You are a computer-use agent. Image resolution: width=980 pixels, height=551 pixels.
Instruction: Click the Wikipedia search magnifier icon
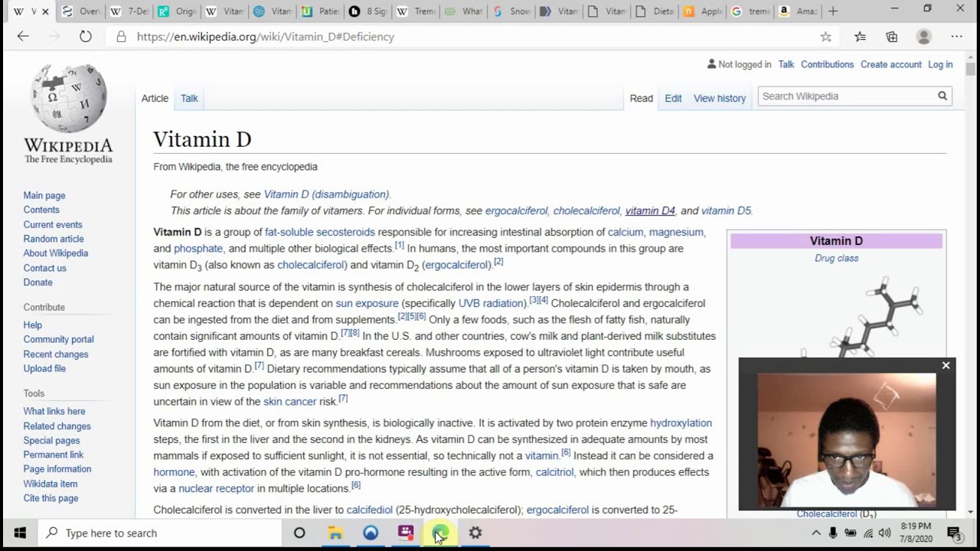(942, 96)
